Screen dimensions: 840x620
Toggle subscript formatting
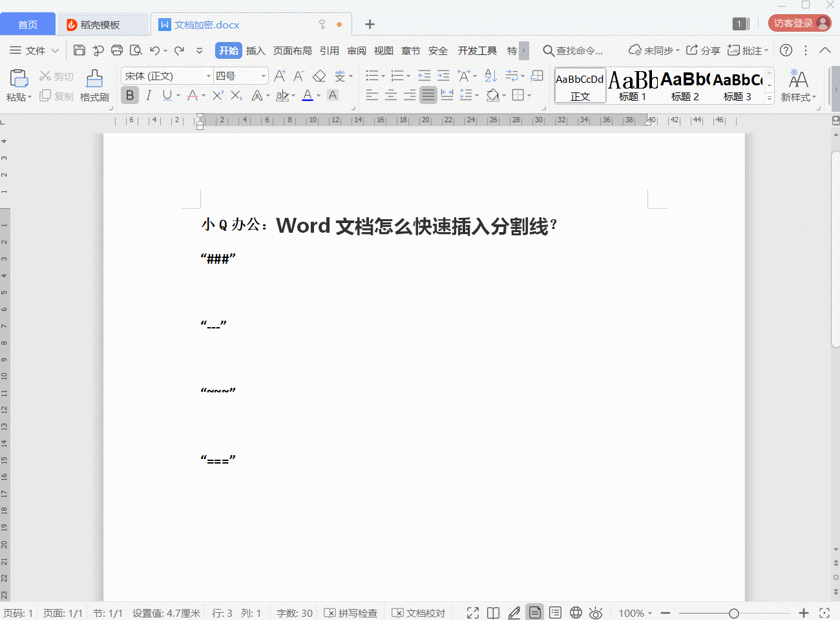coord(236,96)
